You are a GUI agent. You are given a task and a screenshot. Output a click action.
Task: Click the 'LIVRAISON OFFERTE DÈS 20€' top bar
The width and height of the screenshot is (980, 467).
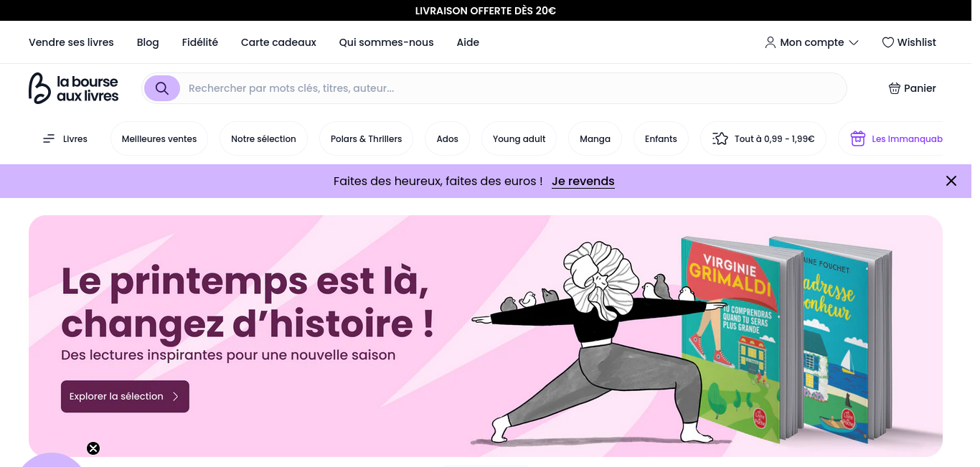[x=486, y=10]
